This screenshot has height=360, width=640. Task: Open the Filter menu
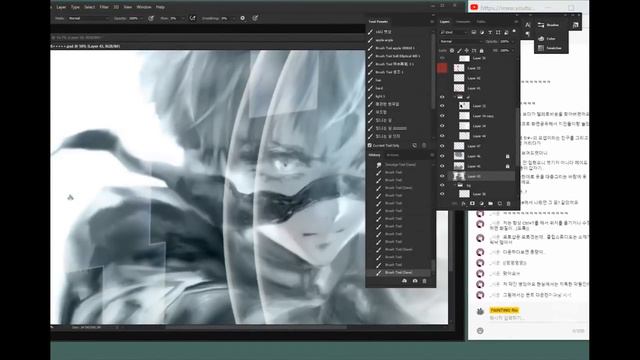pyautogui.click(x=104, y=7)
